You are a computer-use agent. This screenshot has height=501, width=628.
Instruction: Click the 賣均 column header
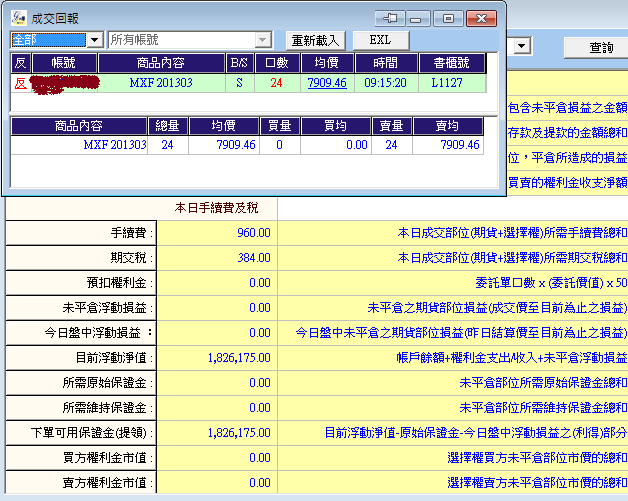[447, 126]
